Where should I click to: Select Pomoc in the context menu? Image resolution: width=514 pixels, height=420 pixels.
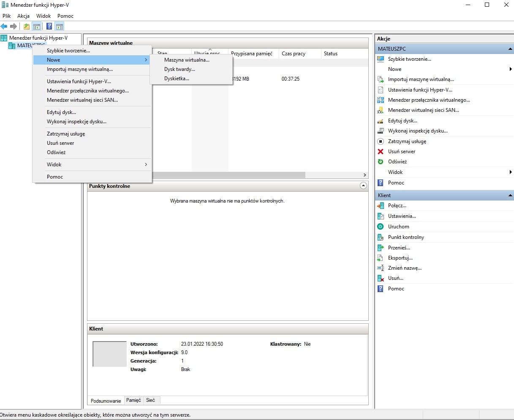92,177
